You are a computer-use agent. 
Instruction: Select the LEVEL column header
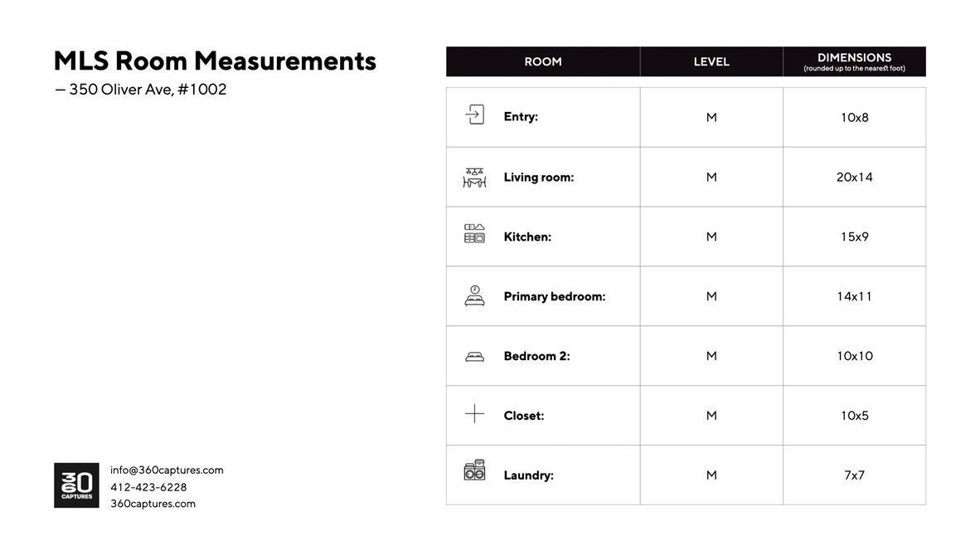pos(711,61)
